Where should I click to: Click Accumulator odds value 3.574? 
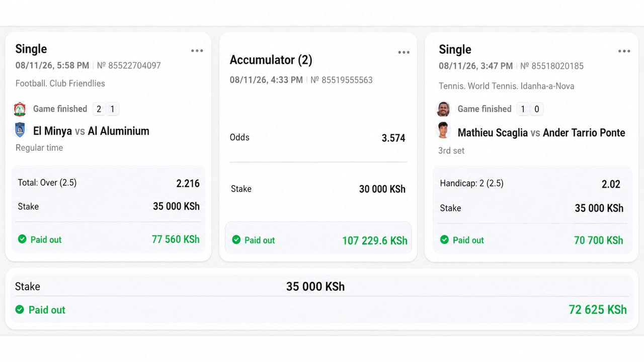point(393,138)
